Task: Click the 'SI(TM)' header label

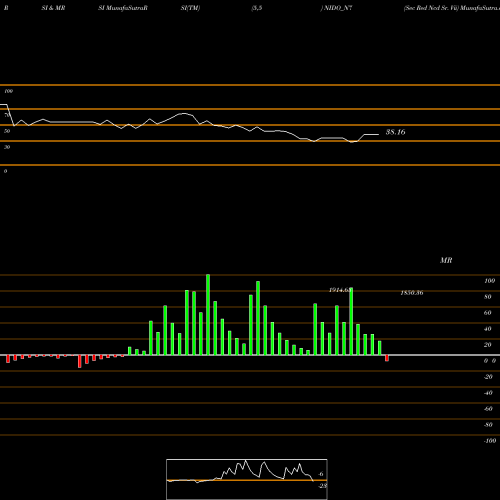Action: tap(190, 8)
